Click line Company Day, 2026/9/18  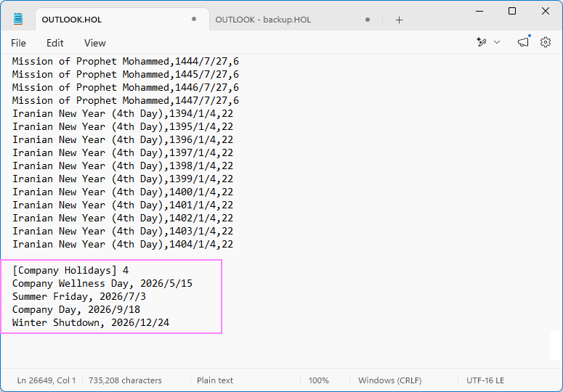click(x=76, y=309)
